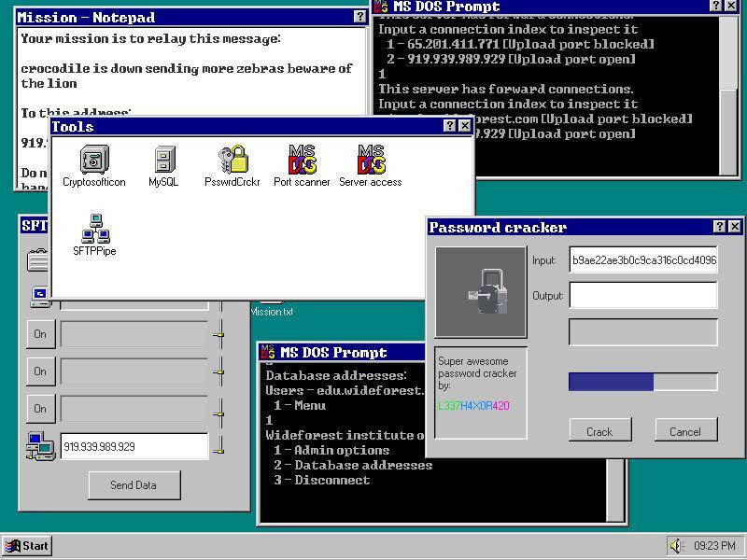Click the "1 - Menu" line in DOS prompt
This screenshot has height=560, width=747.
point(300,406)
